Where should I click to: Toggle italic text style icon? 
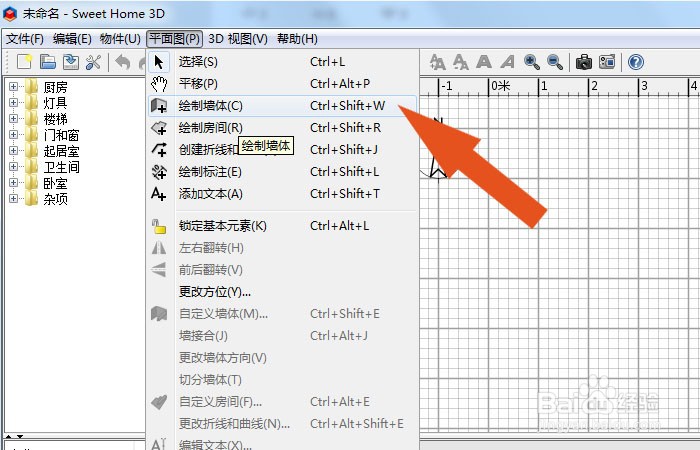[x=507, y=62]
